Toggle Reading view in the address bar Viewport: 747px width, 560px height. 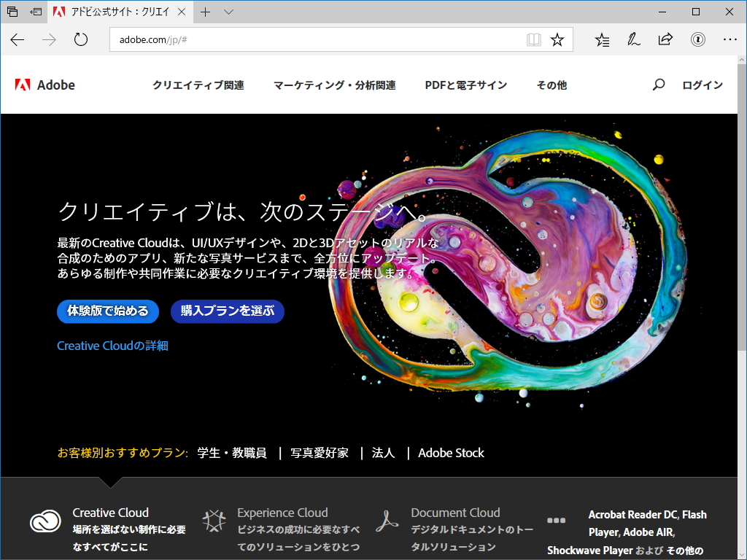pos(533,40)
